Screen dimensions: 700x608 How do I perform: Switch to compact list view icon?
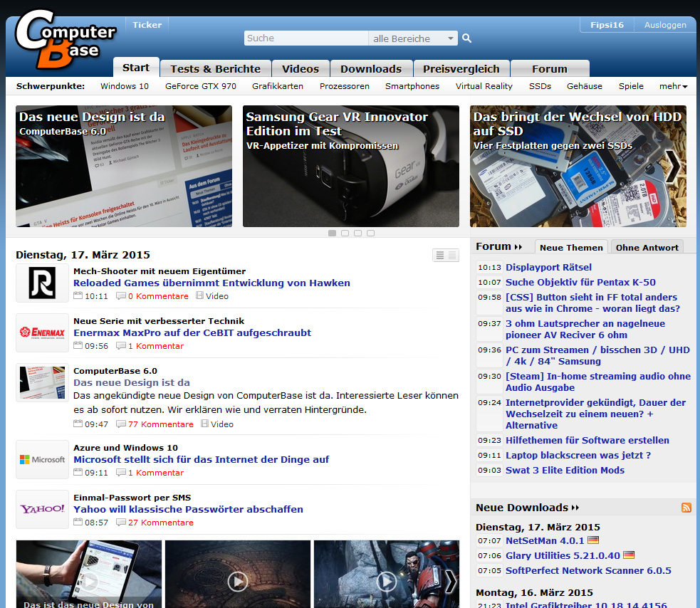(452, 256)
